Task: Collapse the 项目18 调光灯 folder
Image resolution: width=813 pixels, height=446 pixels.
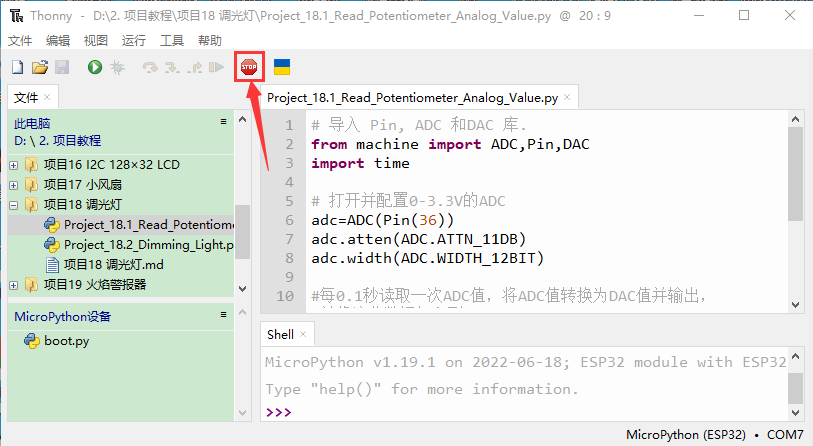Action: pyautogui.click(x=14, y=204)
